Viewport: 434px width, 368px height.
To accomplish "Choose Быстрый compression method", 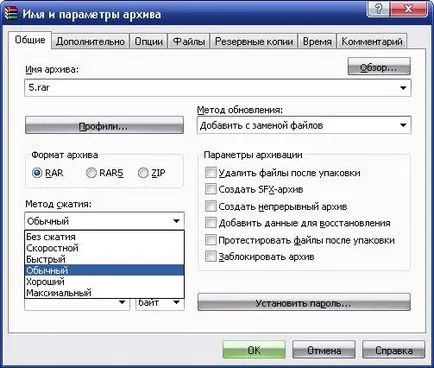I will point(104,259).
